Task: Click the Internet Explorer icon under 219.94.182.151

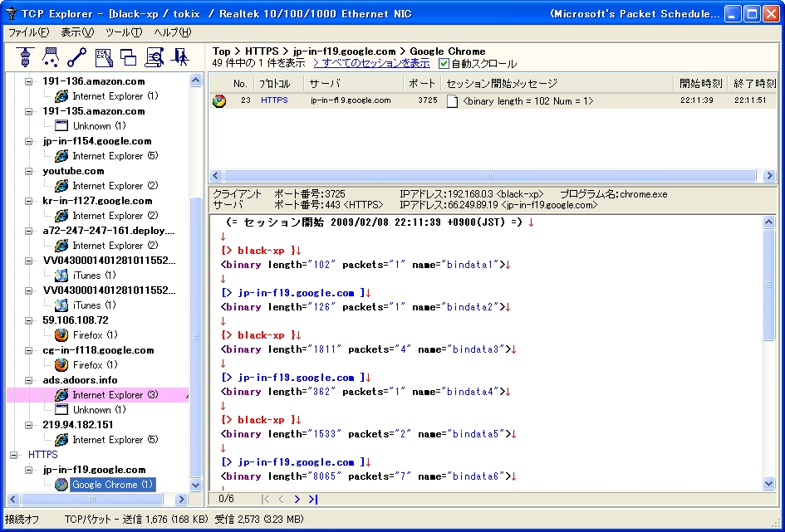Action: coord(61,440)
